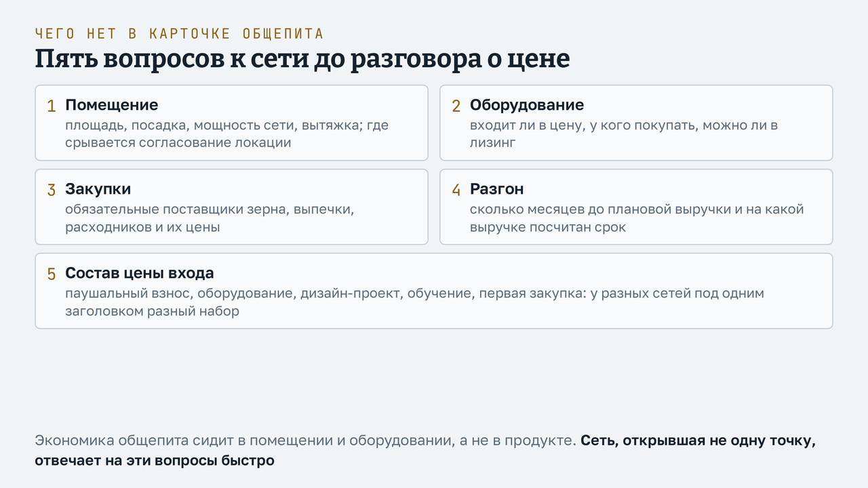
Task: Select the 'Помещение' card heading
Action: coord(111,105)
